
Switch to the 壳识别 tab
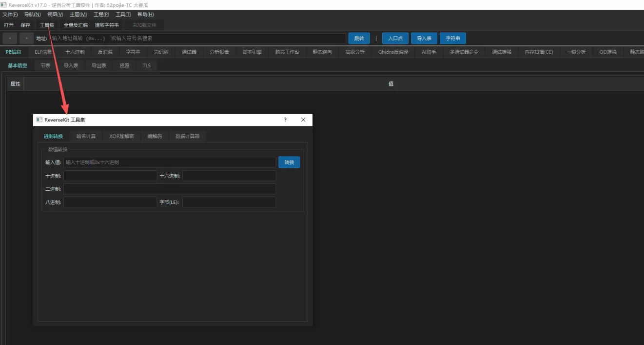pyautogui.click(x=161, y=52)
